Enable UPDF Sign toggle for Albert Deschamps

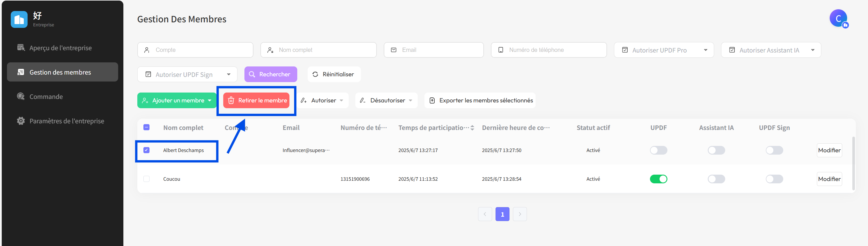click(x=774, y=150)
